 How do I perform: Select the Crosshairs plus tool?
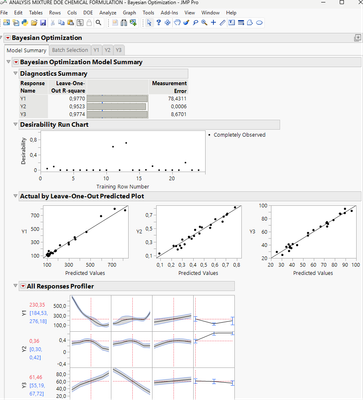click(213, 23)
